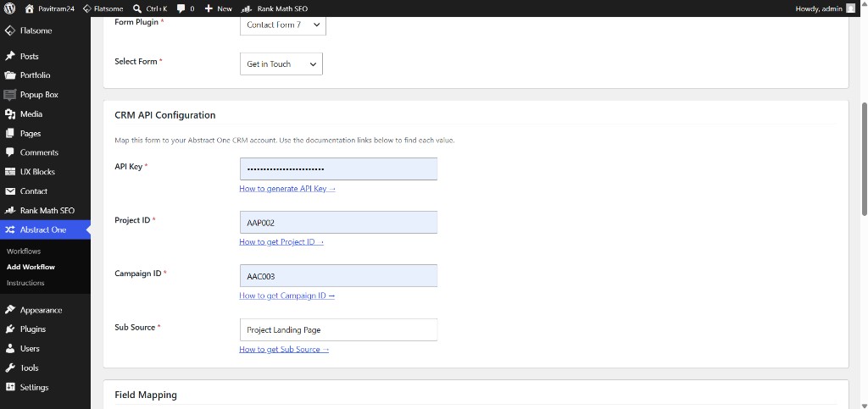Click the Flatsome diamond icon in admin bar
The height and width of the screenshot is (409, 868).
click(86, 8)
